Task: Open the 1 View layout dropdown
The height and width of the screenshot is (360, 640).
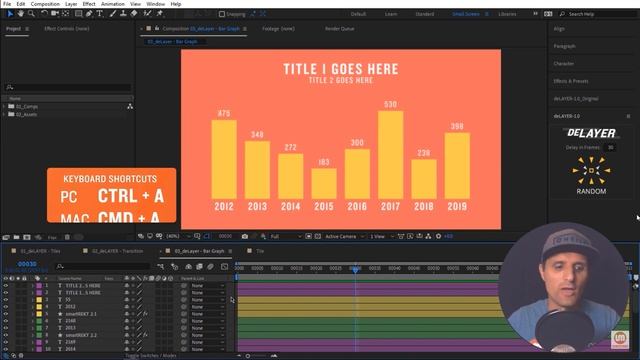Action: tap(382, 236)
